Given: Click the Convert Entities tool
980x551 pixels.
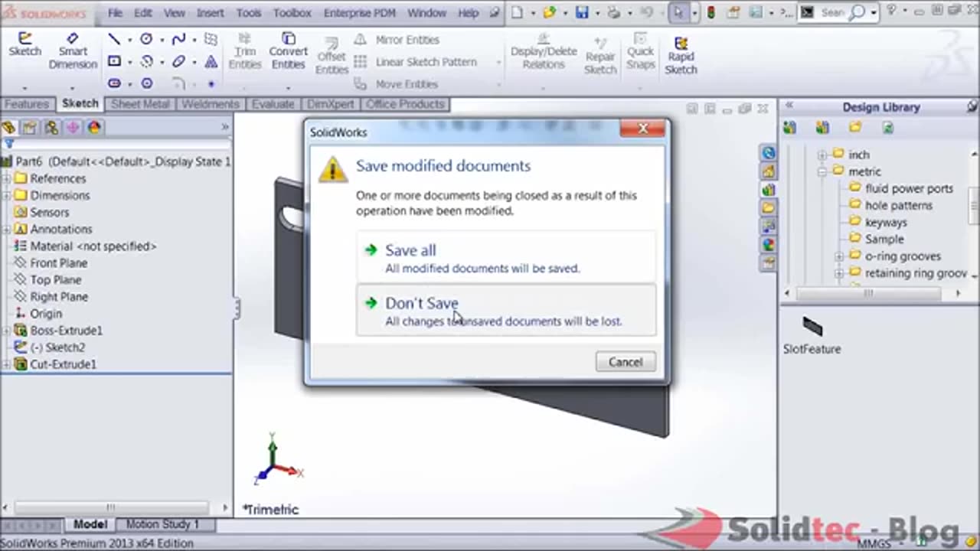Looking at the screenshot, I should pos(288,51).
